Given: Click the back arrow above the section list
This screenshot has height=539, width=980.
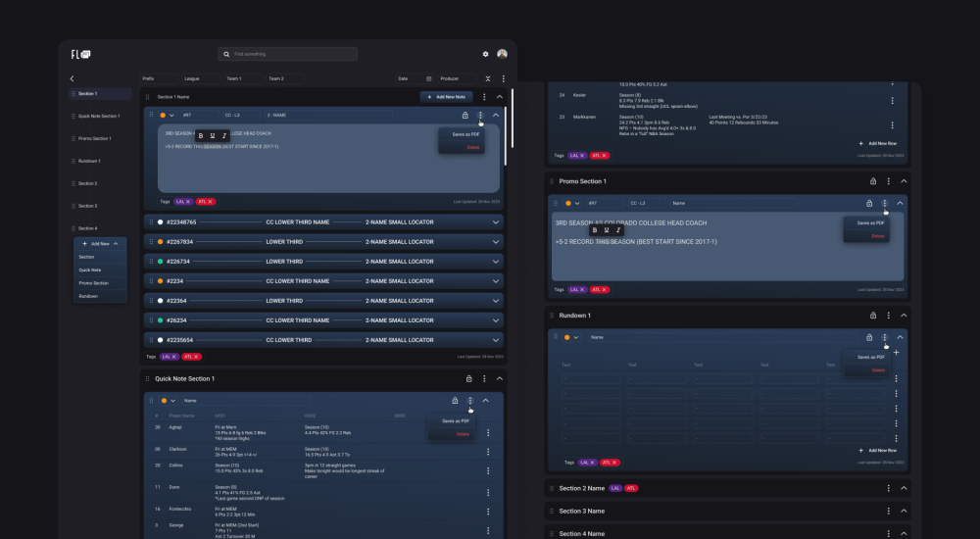Looking at the screenshot, I should pyautogui.click(x=72, y=78).
